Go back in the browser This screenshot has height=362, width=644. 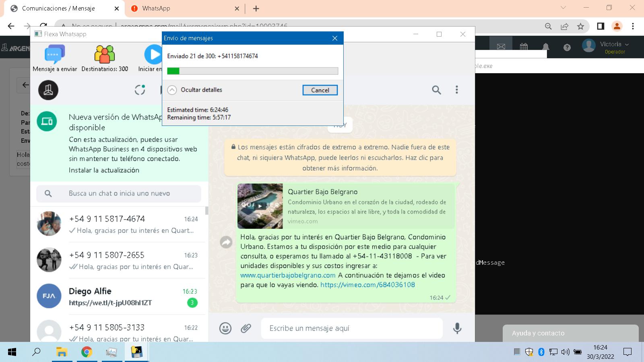11,26
